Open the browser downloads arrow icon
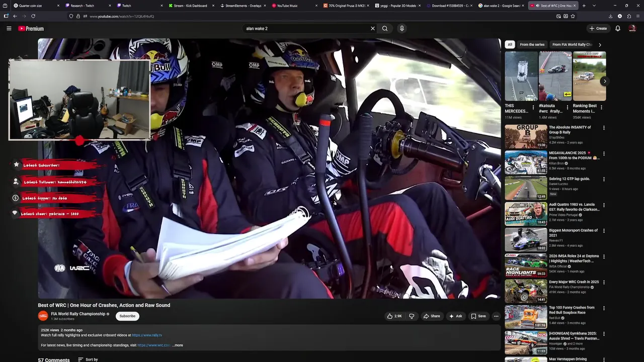This screenshot has height=362, width=644. (x=610, y=16)
